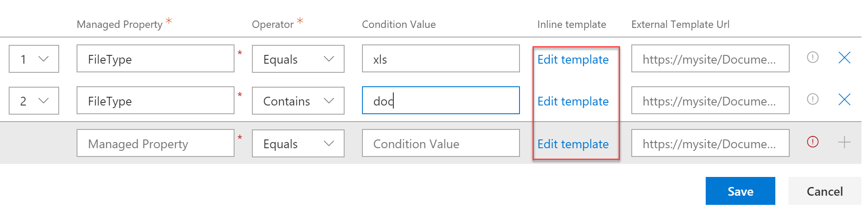Click the red warning icon on new row

click(813, 142)
